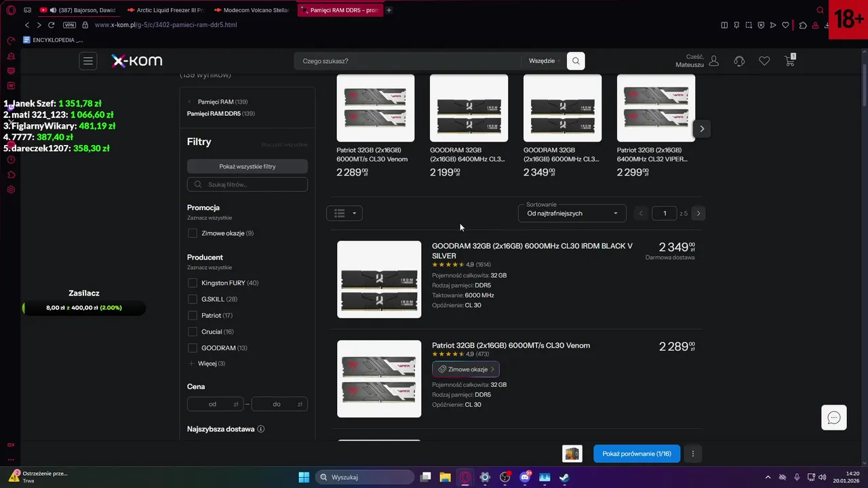Viewport: 868px width, 488px height.
Task: Open the x-kom hamburger menu
Action: 88,61
